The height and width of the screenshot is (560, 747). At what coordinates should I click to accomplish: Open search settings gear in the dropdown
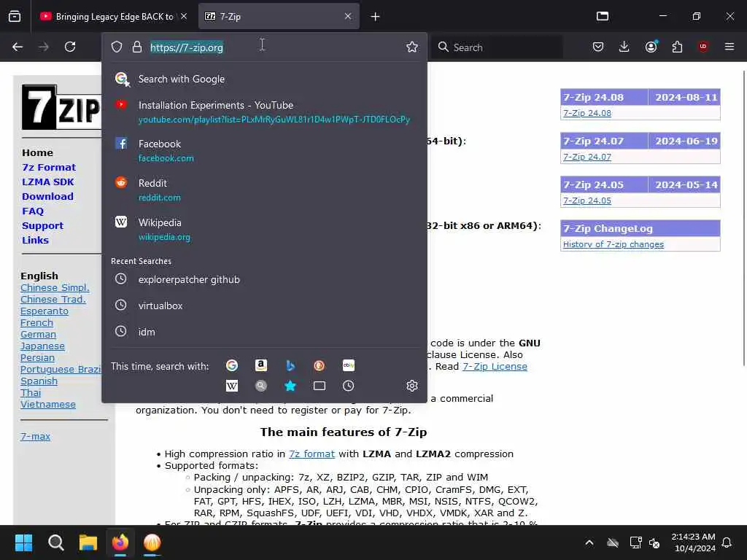[412, 386]
